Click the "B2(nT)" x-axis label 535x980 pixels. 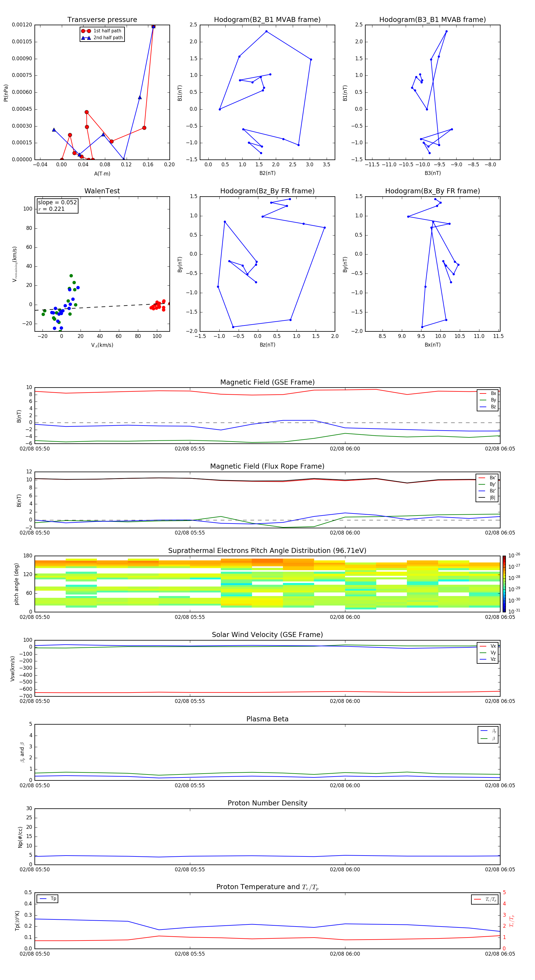click(267, 173)
